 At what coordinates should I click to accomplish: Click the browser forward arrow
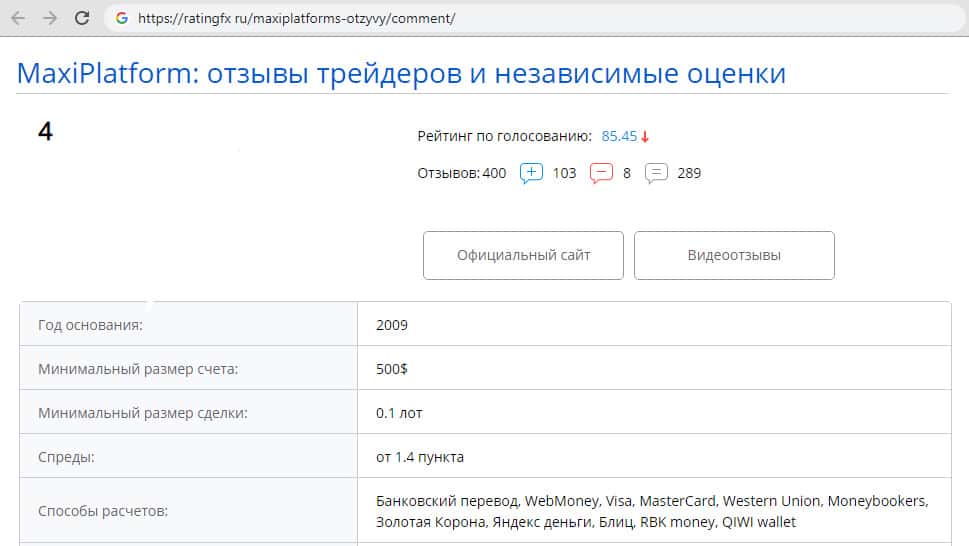coord(50,18)
